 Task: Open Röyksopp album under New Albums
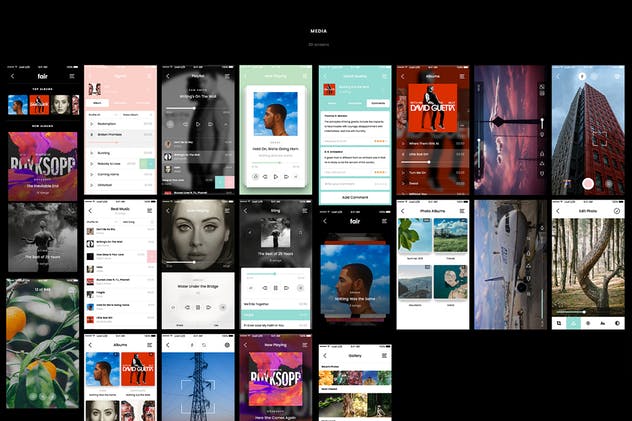43,166
